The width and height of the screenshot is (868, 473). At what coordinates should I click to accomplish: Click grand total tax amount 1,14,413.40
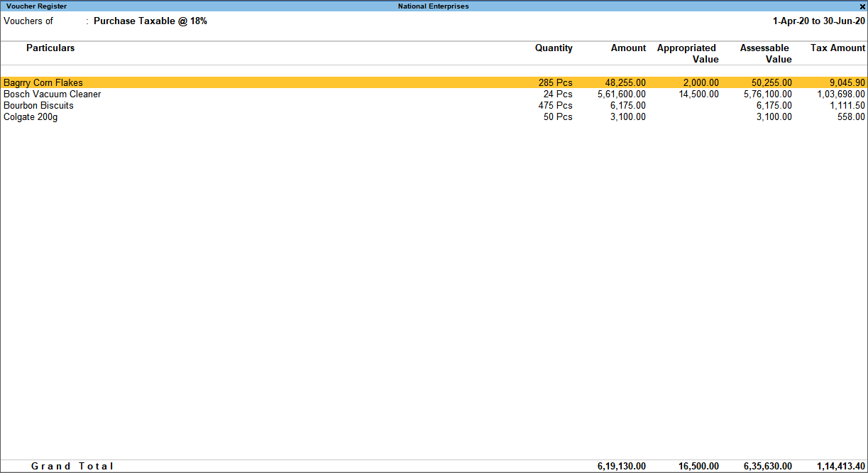(x=842, y=466)
